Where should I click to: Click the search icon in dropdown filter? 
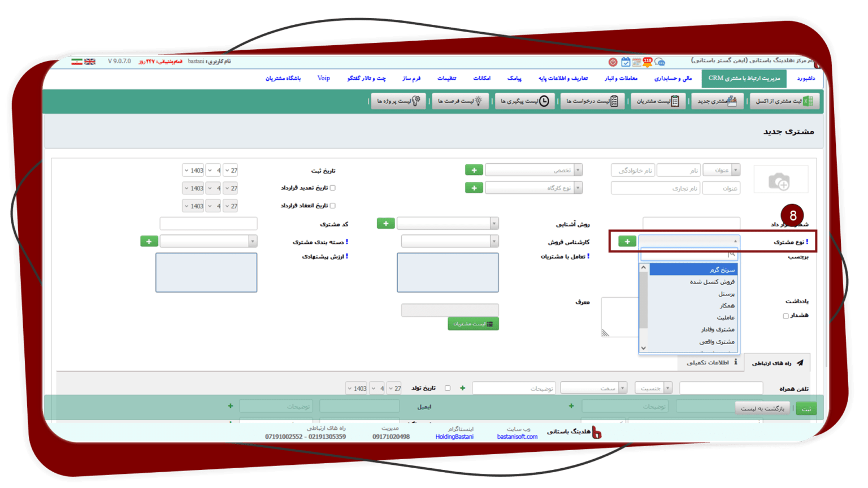[732, 254]
